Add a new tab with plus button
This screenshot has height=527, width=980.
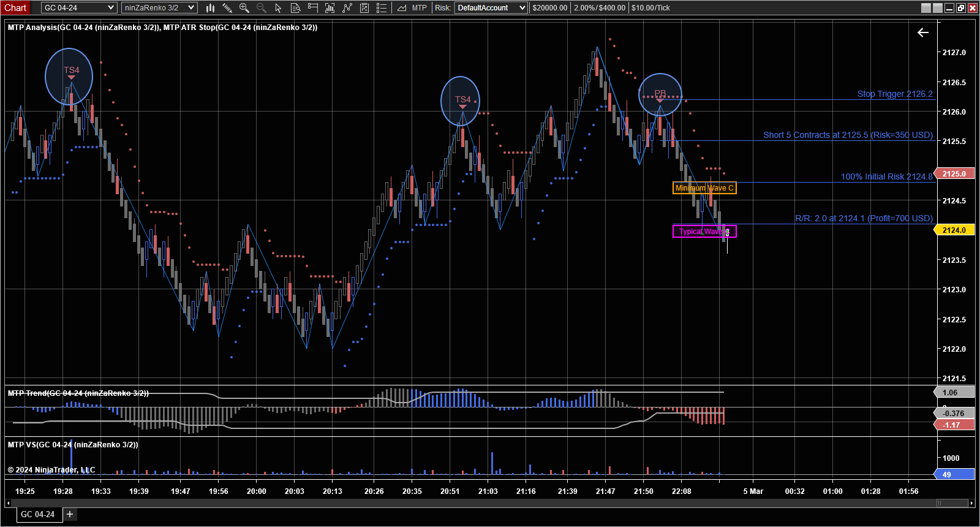[70, 514]
